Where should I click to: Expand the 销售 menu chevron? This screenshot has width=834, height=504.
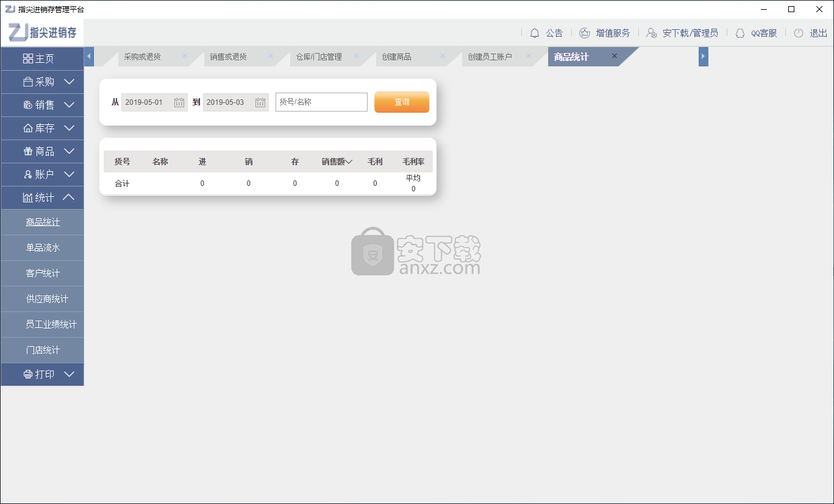point(69,105)
